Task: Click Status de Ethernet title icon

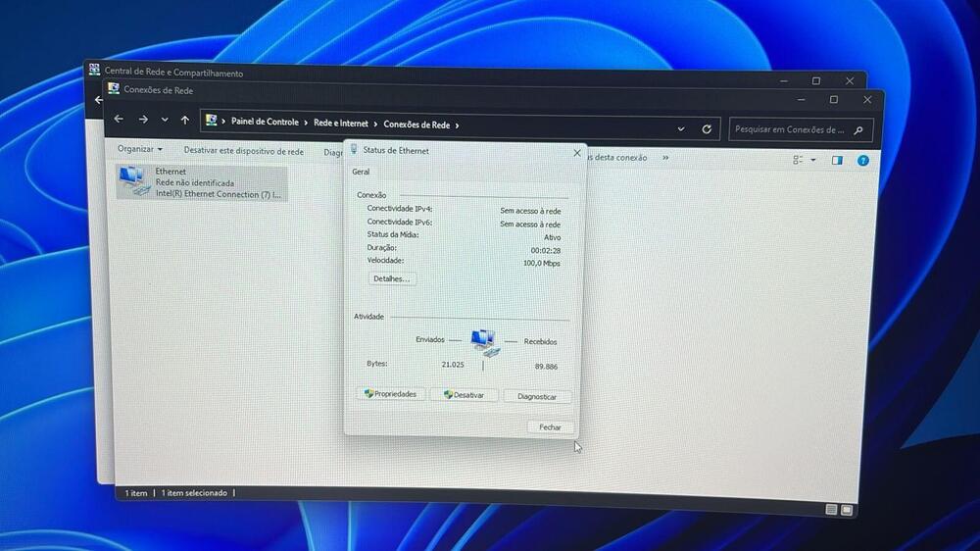Action: pyautogui.click(x=354, y=149)
